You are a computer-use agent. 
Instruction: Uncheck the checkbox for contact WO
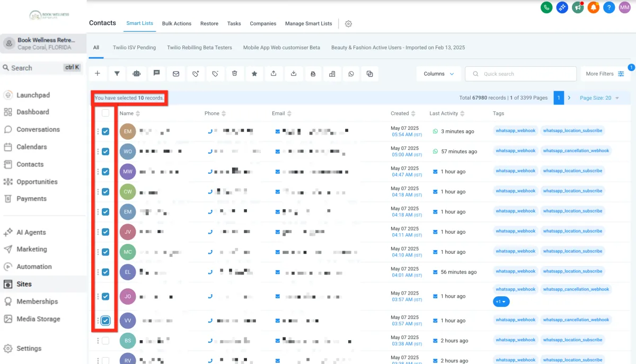click(x=105, y=152)
